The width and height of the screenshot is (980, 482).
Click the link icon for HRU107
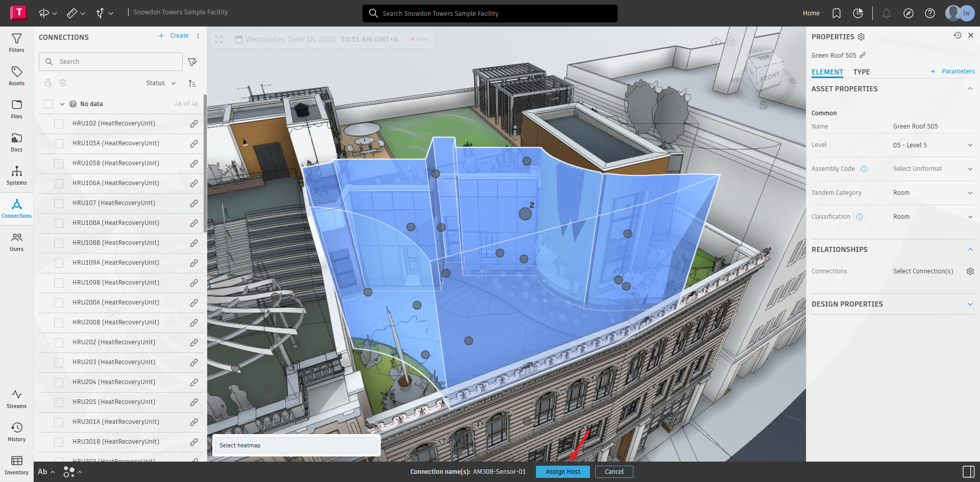coord(194,204)
